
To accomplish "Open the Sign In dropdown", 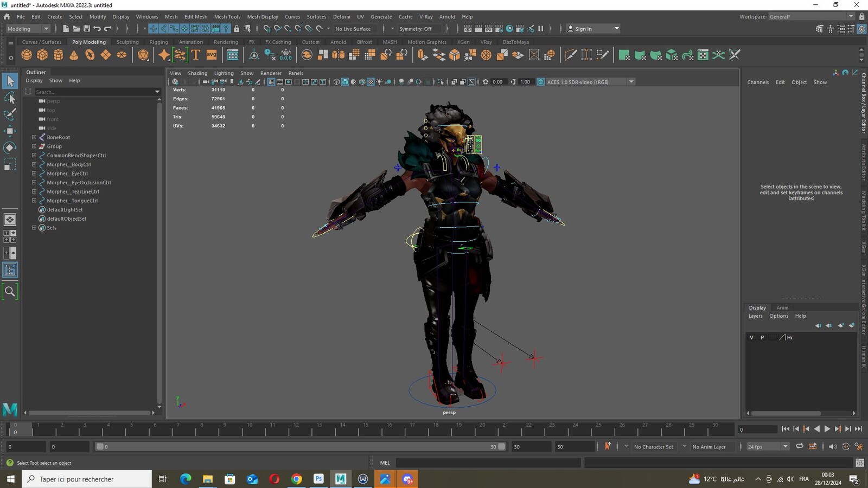I will 593,29.
